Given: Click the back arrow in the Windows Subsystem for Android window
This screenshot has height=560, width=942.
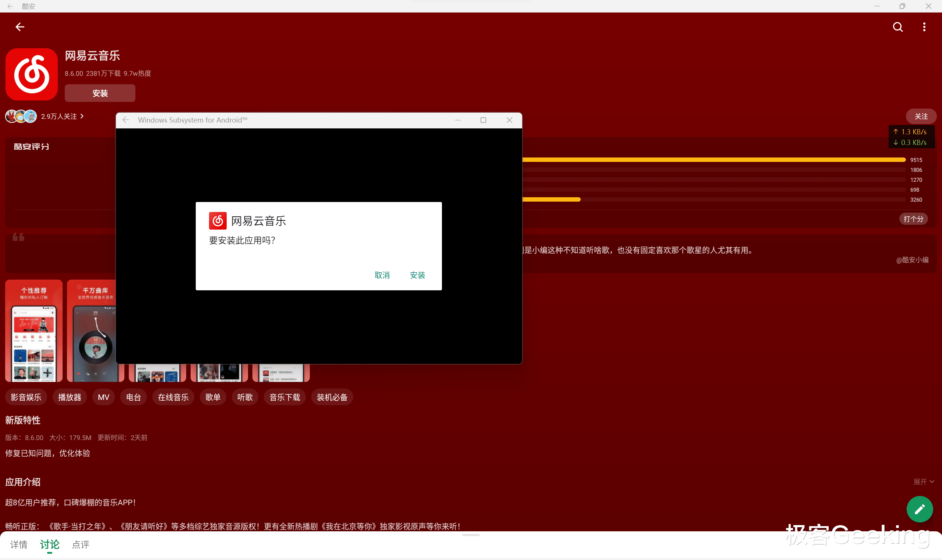Looking at the screenshot, I should pyautogui.click(x=126, y=120).
